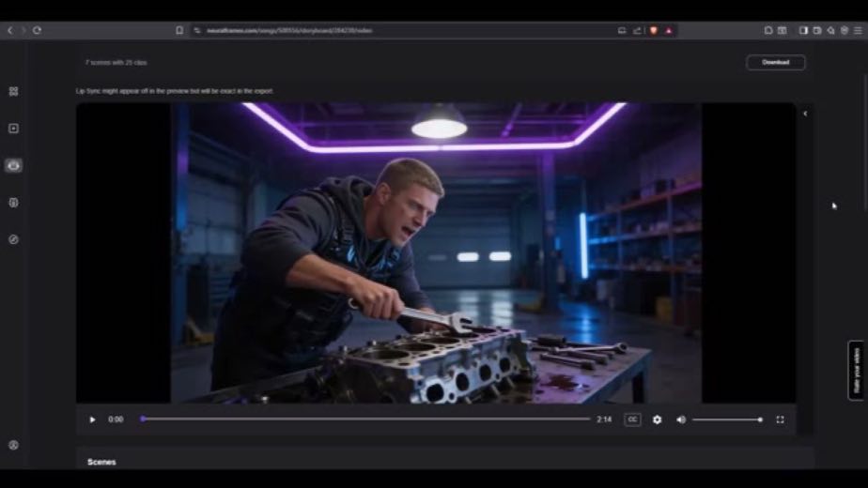Open site settings icon before the URL
The height and width of the screenshot is (488, 868).
tap(197, 30)
